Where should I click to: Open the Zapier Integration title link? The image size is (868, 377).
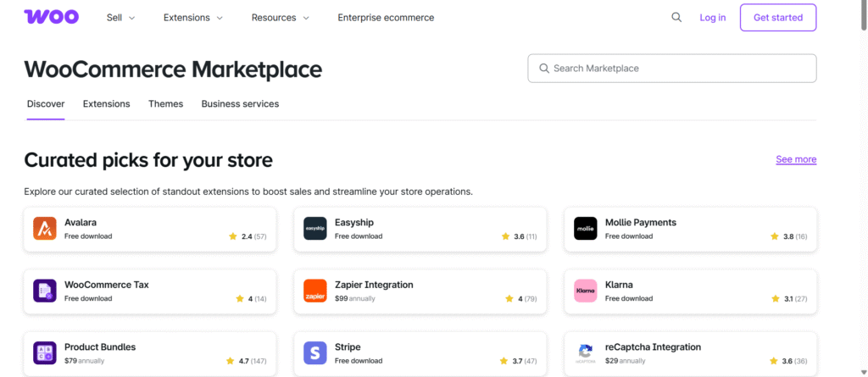pyautogui.click(x=374, y=286)
